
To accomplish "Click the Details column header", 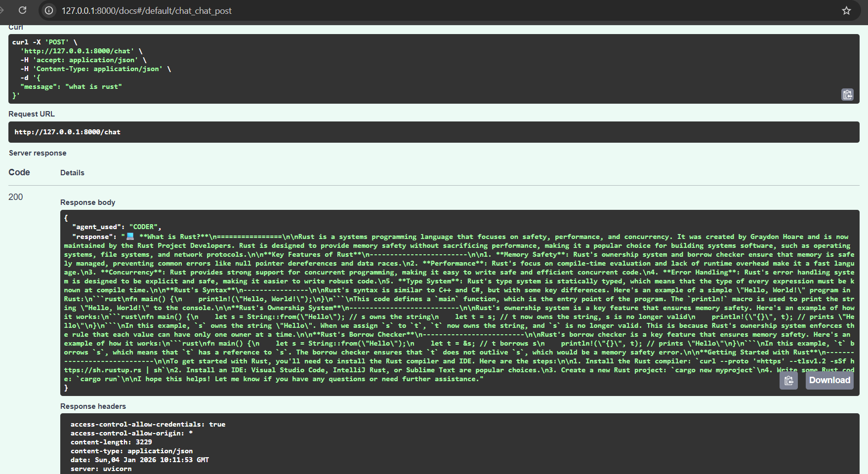I will [72, 173].
